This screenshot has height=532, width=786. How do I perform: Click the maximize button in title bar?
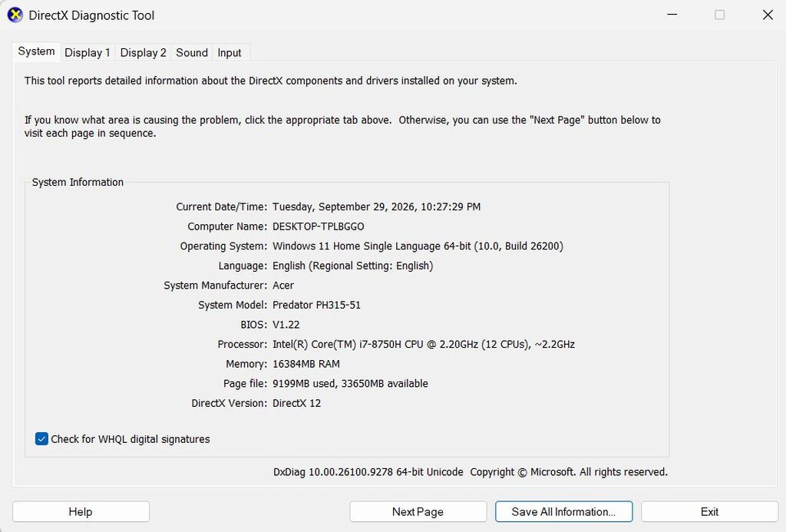click(x=719, y=15)
